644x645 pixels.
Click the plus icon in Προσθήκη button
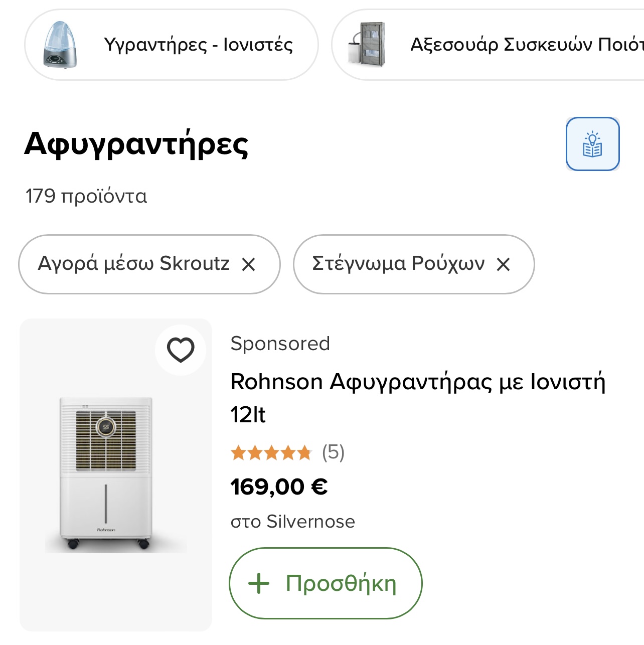[x=259, y=583]
